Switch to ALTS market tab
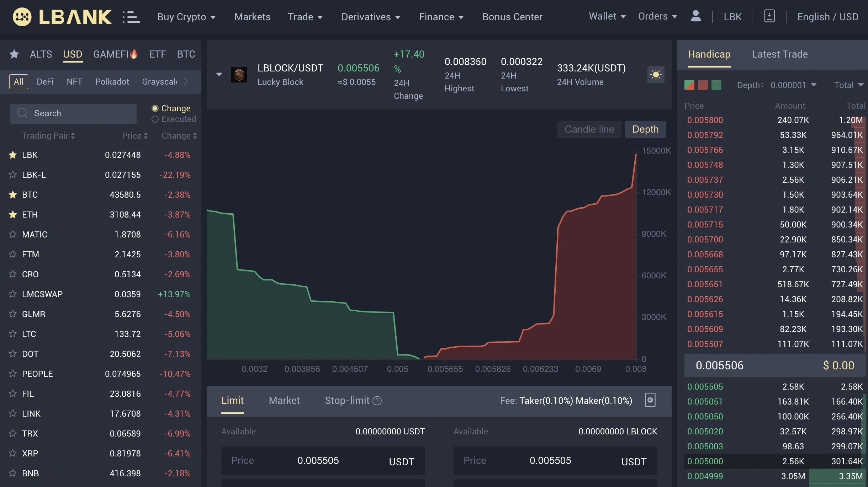Image resolution: width=868 pixels, height=487 pixels. coord(41,54)
